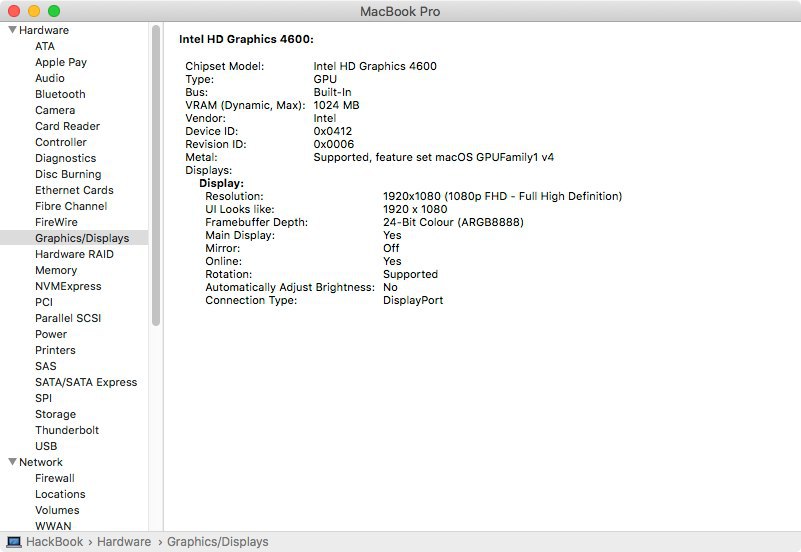Click the MacBook Pro window title
Screen dimensions: 801x552
click(x=400, y=11)
